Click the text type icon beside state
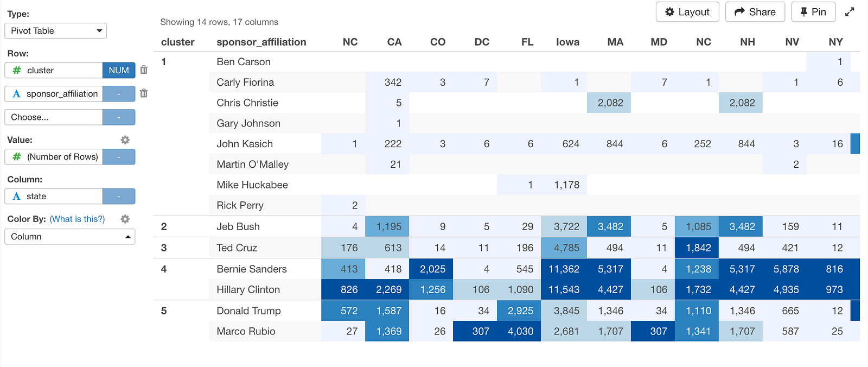 pos(17,197)
